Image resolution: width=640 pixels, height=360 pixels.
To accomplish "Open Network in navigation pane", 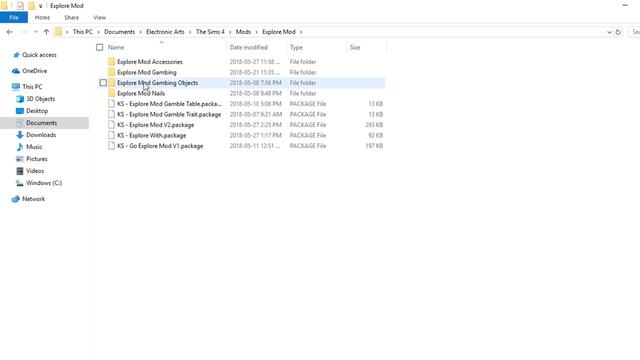I will coord(33,199).
